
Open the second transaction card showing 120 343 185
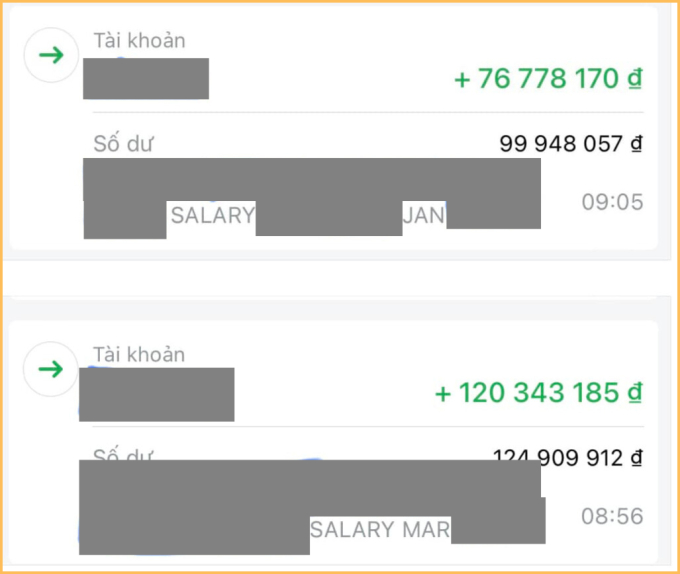(x=333, y=443)
